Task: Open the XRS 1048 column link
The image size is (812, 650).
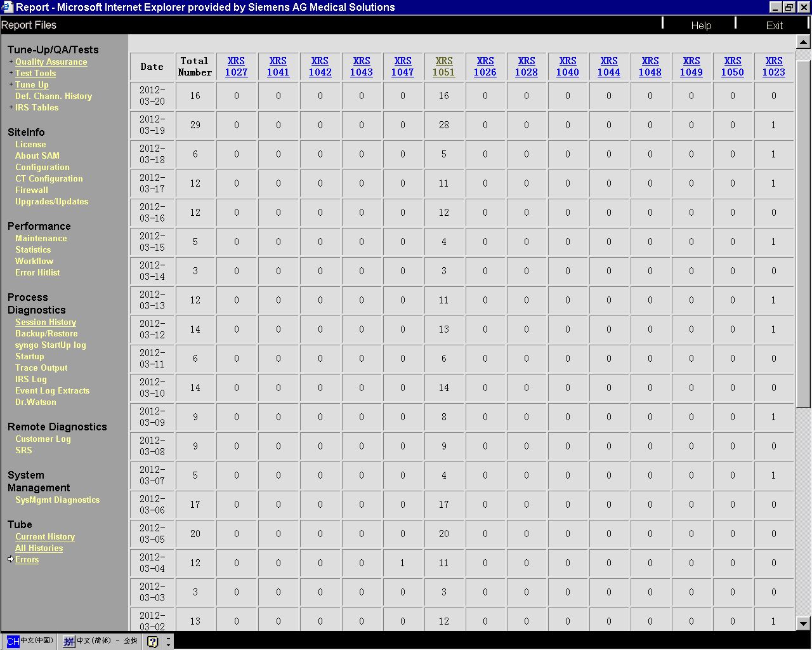Action: coord(650,67)
